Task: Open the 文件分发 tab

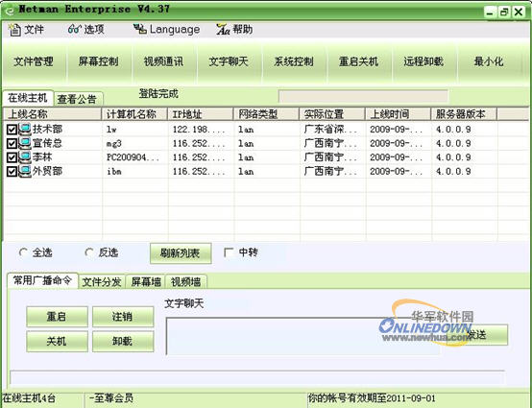Action: 102,282
